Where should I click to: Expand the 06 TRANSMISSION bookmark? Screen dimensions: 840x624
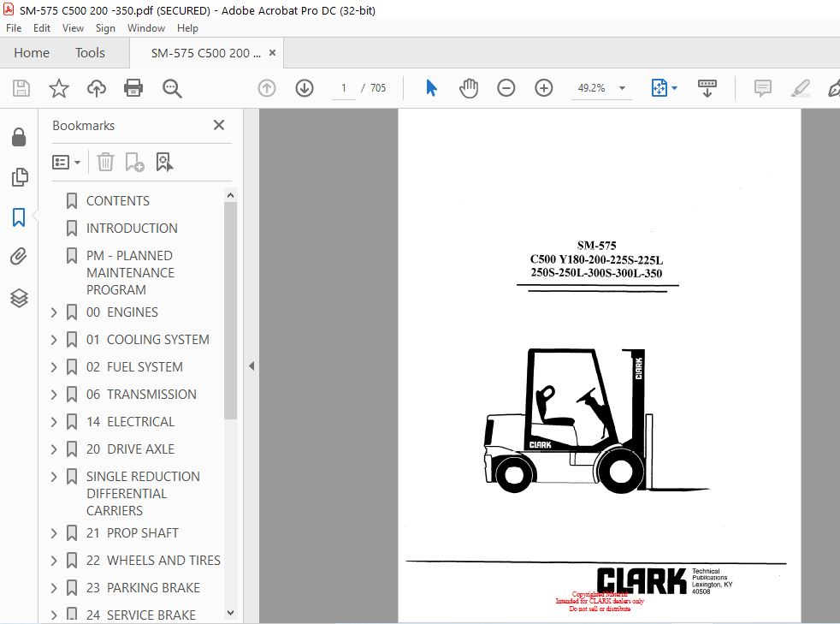pos(54,394)
